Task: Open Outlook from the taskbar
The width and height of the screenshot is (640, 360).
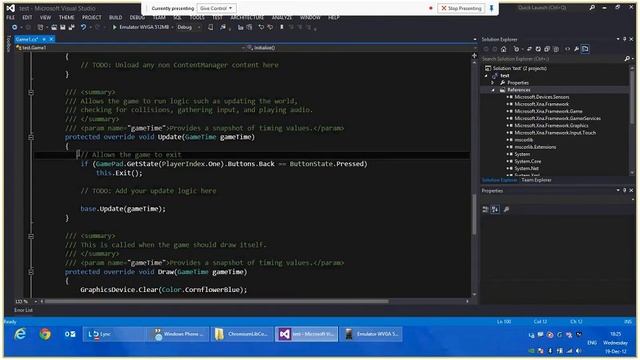Action: click(70, 334)
